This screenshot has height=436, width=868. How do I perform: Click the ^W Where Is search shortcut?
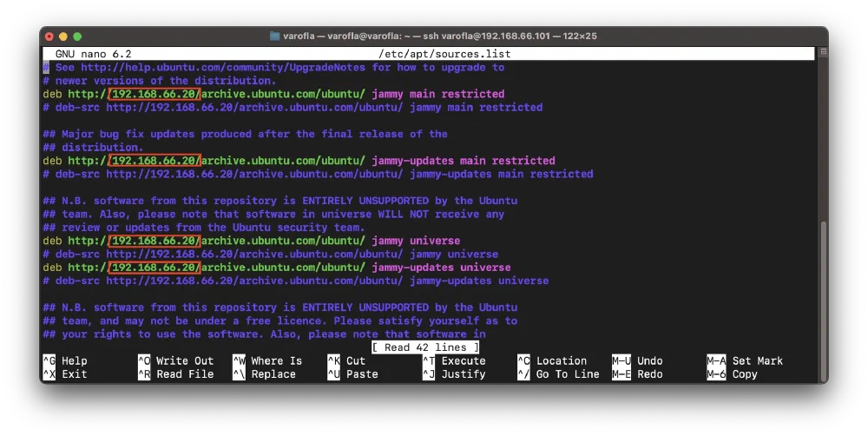[267, 361]
